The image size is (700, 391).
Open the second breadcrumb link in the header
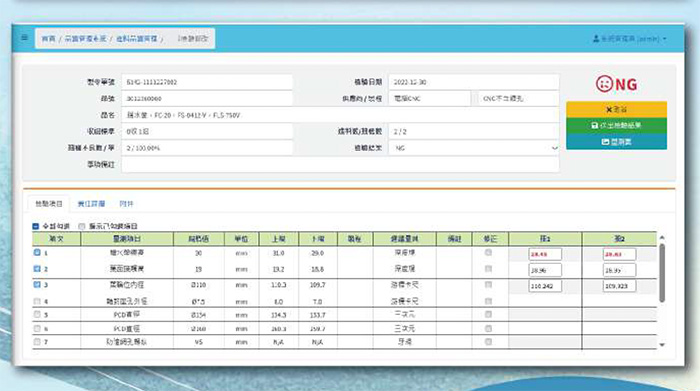85,39
